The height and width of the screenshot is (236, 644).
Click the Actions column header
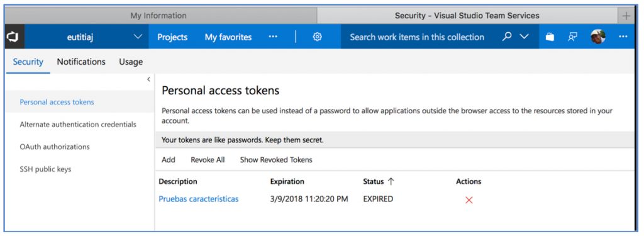[469, 181]
